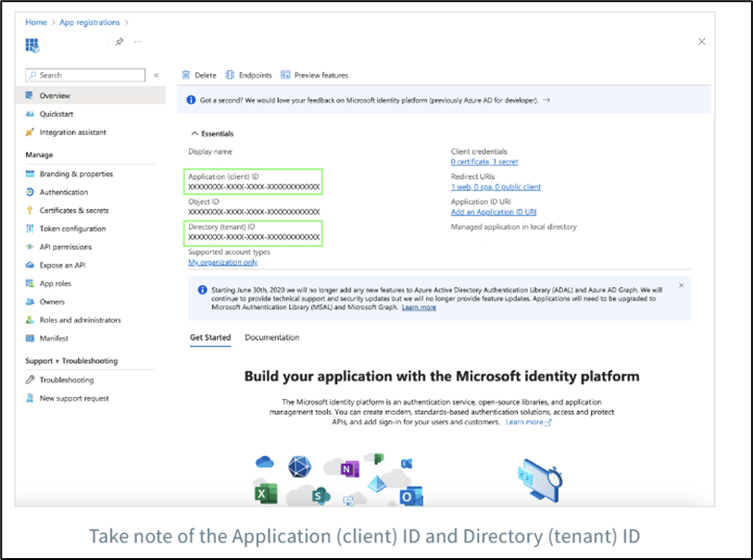This screenshot has width=753, height=560.
Task: Open Quickstart in the sidebar
Action: tap(56, 114)
